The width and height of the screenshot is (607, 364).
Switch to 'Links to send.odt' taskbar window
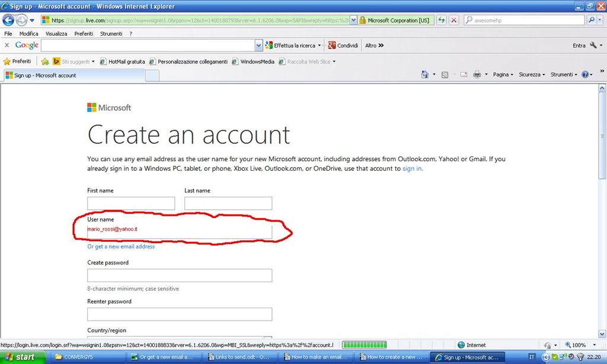pos(240,357)
